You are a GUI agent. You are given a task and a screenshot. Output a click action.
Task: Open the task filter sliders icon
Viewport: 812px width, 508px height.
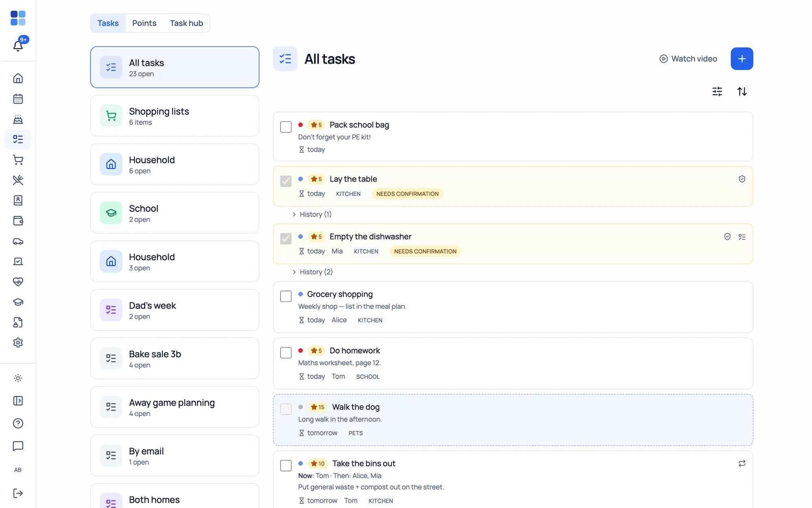717,91
